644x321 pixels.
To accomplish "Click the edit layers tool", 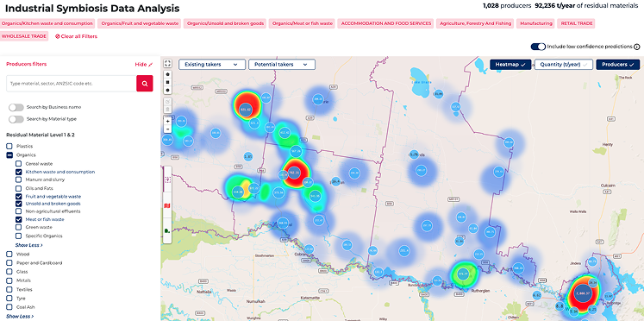I will (x=167, y=102).
